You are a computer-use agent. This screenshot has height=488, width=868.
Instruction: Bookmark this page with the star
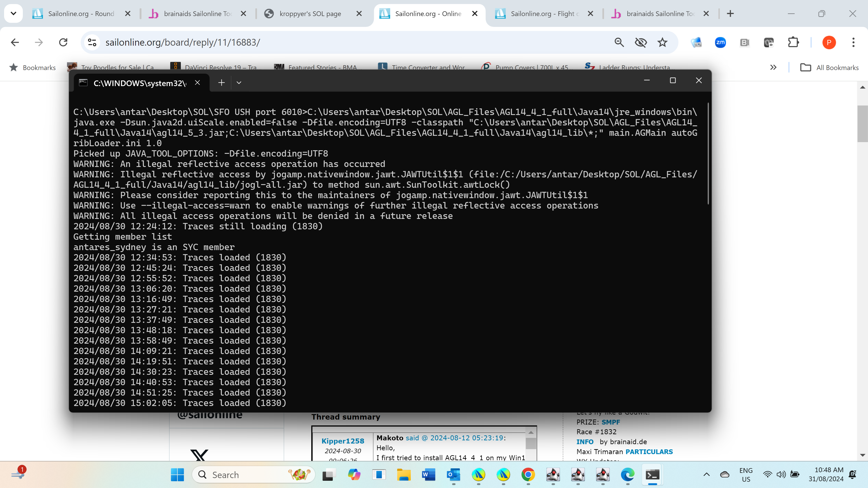(663, 42)
